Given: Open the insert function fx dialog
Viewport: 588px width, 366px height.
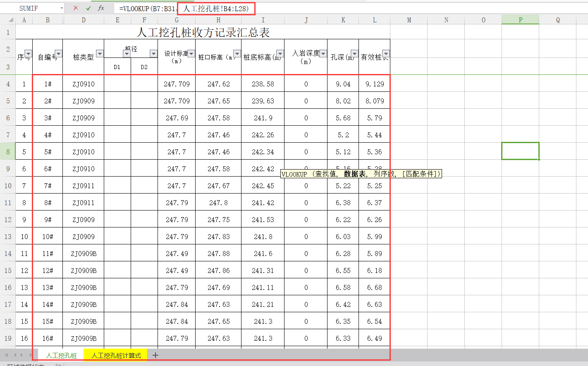Looking at the screenshot, I should pos(101,8).
